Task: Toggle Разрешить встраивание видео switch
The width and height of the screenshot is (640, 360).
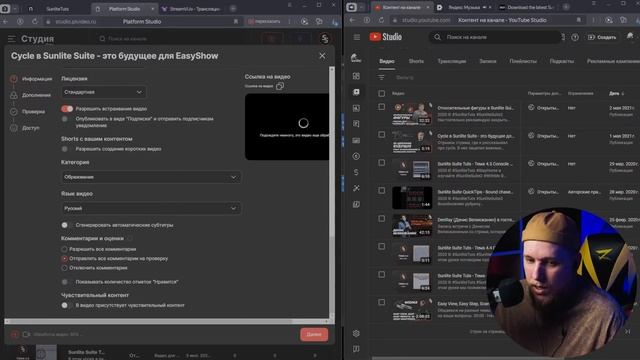Action: [67, 109]
